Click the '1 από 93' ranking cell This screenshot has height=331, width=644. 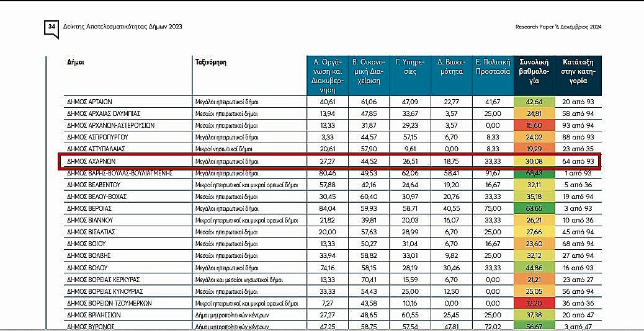(x=578, y=173)
